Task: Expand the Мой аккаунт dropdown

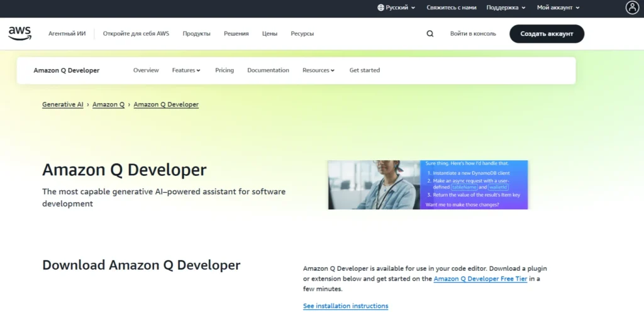Action: (558, 8)
